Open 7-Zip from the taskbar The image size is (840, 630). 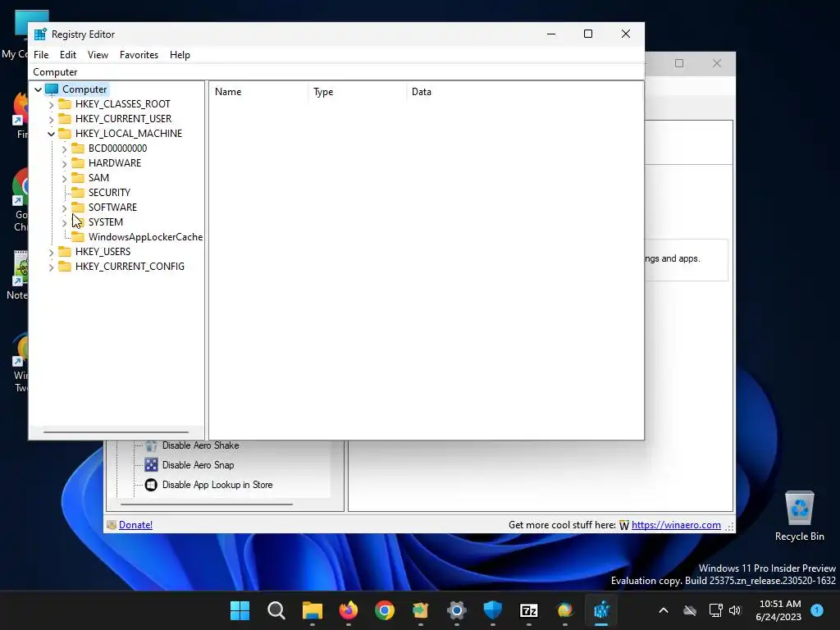coord(529,610)
